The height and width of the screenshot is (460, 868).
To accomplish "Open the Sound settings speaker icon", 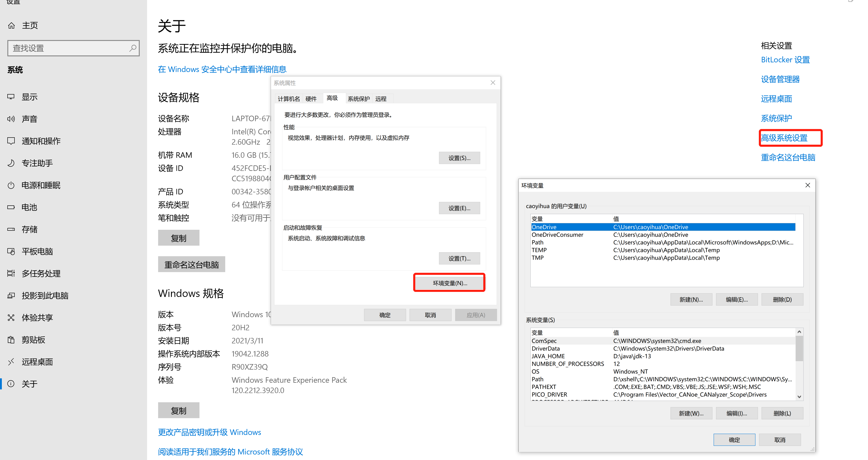I will [11, 119].
